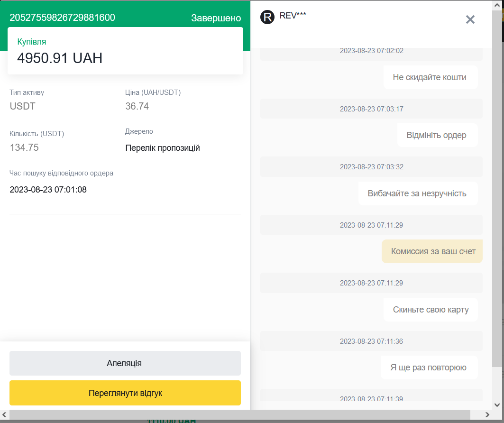Click the Кількість (USDT) label
Screen dimensions: 504x423
click(x=37, y=134)
